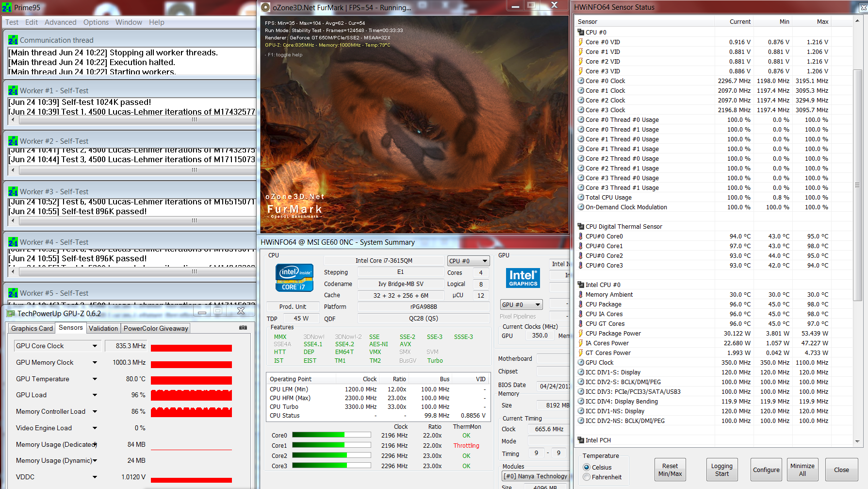Open the Advanced menu in Prime95

pos(61,22)
